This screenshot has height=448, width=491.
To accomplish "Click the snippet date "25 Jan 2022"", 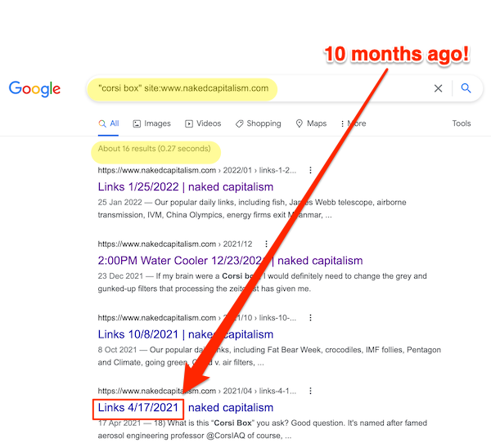I will 119,202.
